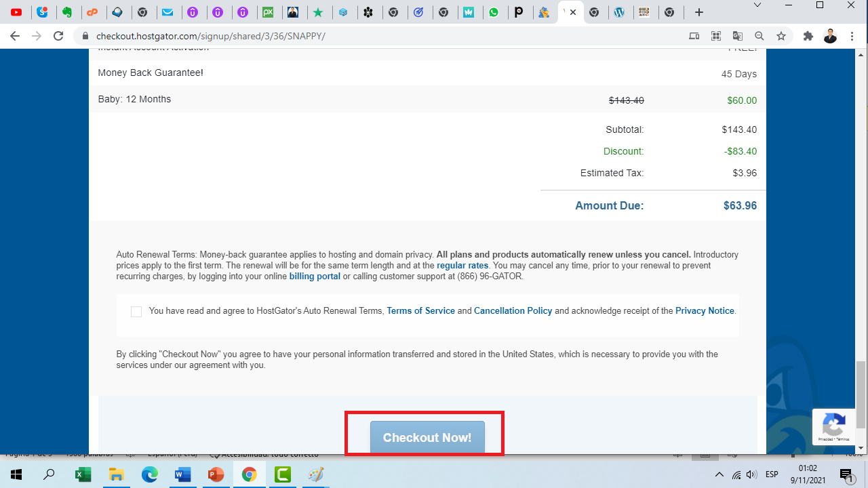The height and width of the screenshot is (488, 868).
Task: Open the black P logo browser tab
Action: tap(519, 12)
